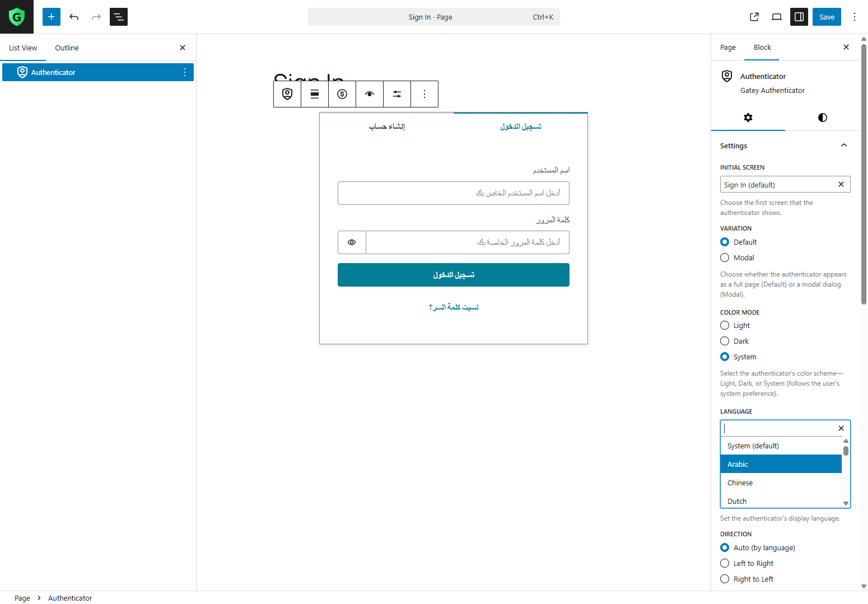
Task: Close the List View panel
Action: 183,48
